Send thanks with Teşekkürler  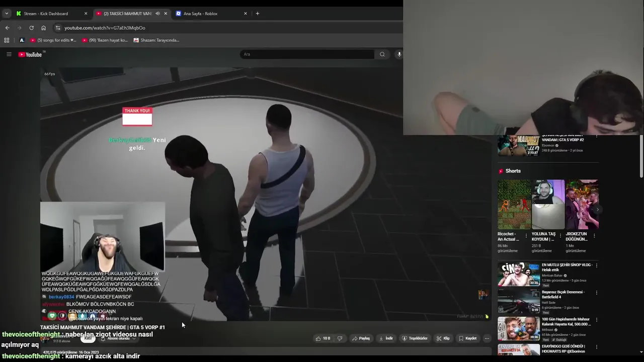click(x=415, y=338)
